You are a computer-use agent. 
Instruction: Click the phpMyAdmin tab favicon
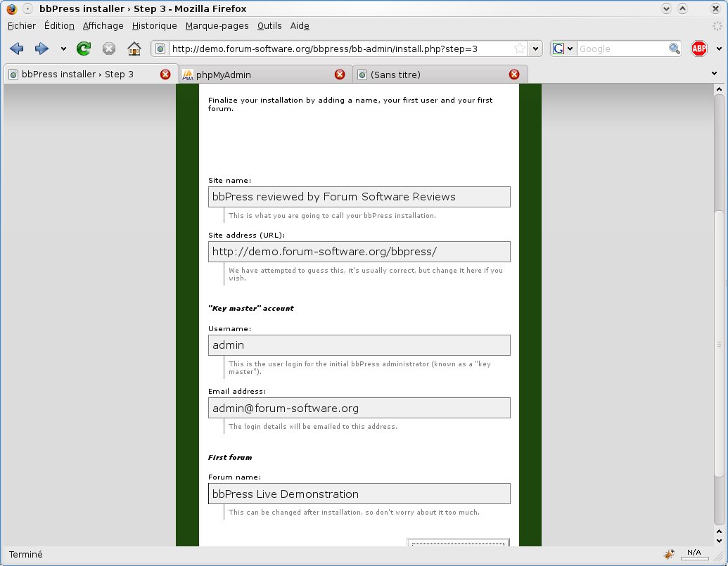[188, 75]
